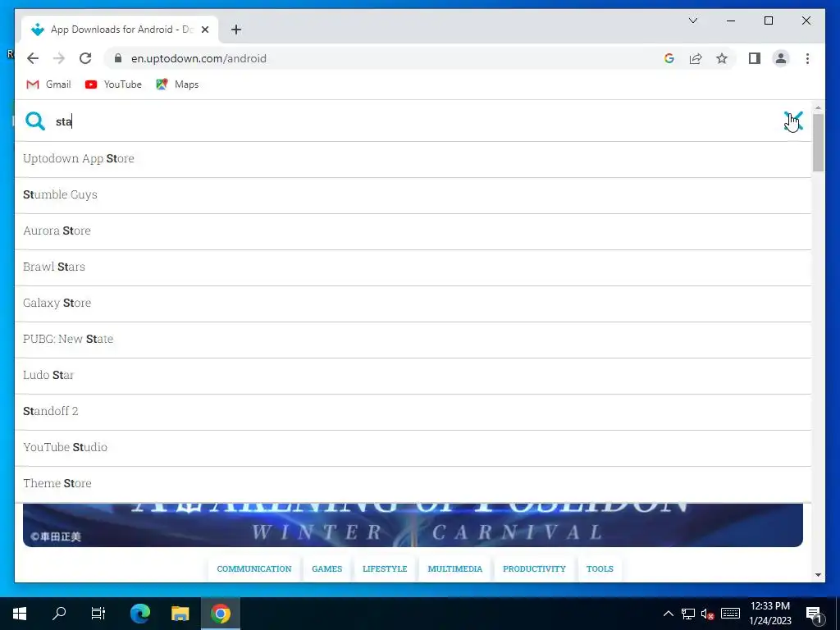Open the Games category

click(x=326, y=569)
